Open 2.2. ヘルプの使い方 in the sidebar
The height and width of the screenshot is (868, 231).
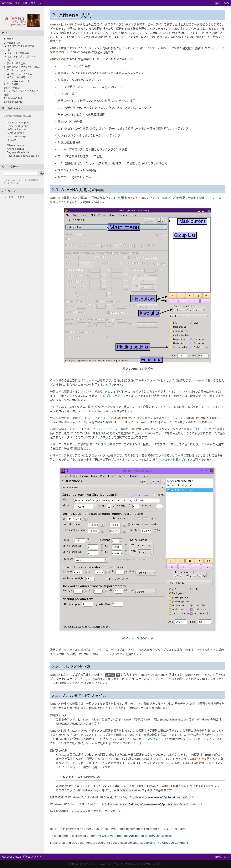[x=18, y=53]
